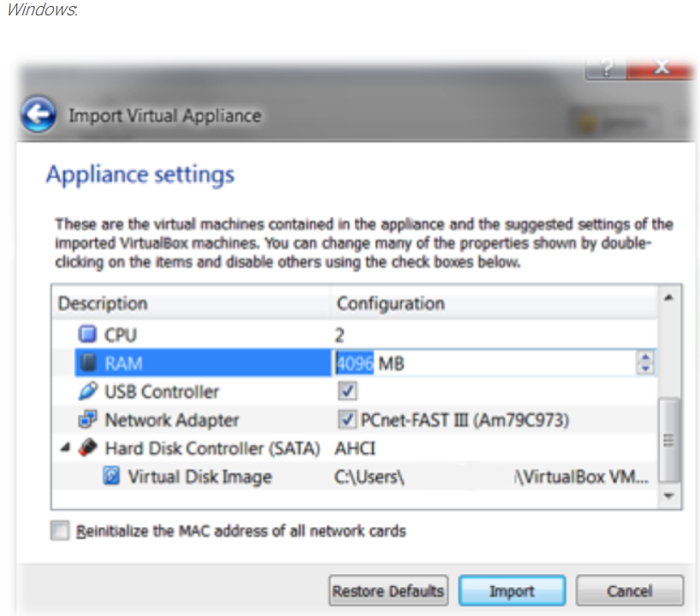700x616 pixels.
Task: Click the Virtual Disk Image icon
Action: [111, 477]
